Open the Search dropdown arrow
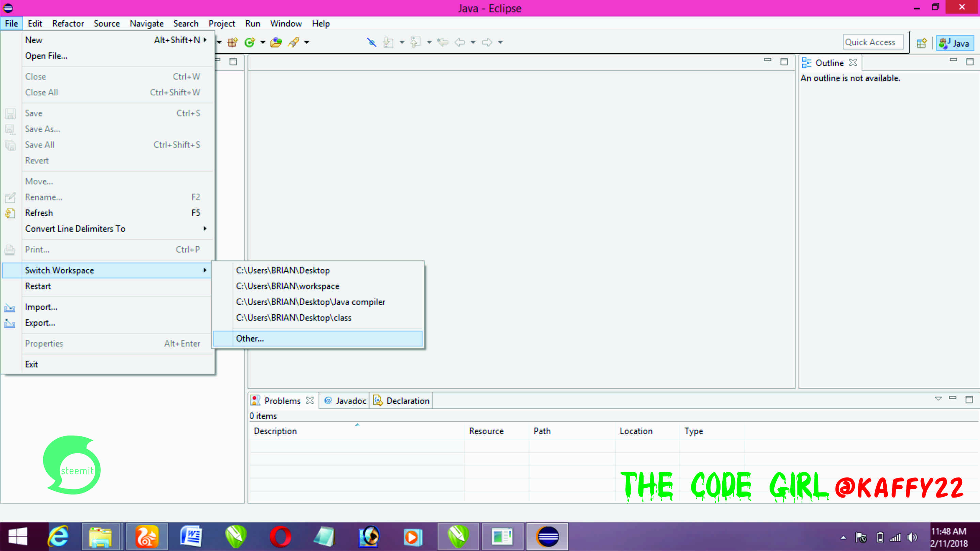Image resolution: width=980 pixels, height=551 pixels. 306,43
